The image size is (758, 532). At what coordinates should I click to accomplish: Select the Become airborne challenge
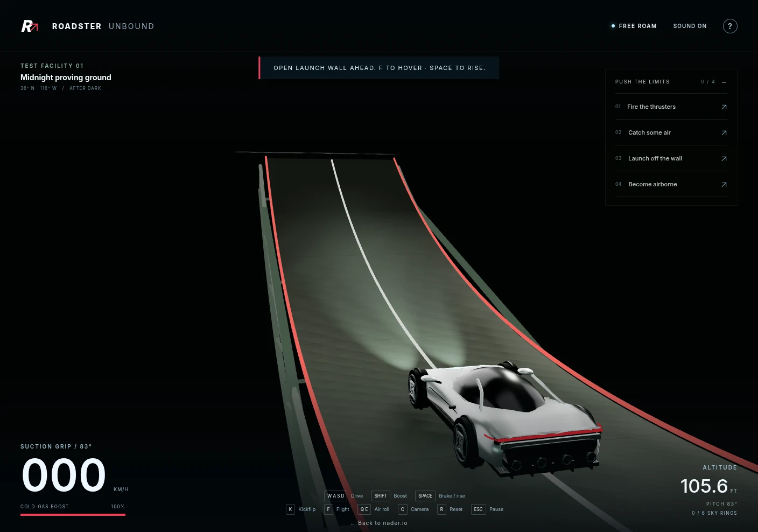(x=671, y=184)
